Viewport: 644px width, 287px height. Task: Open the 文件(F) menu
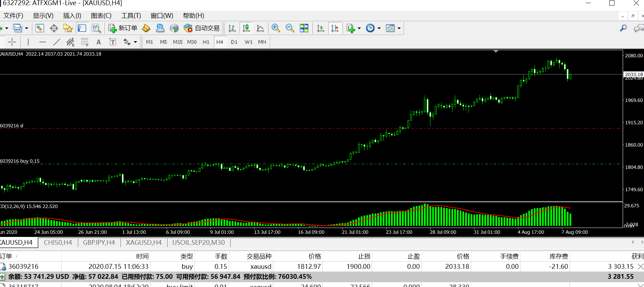tap(13, 16)
